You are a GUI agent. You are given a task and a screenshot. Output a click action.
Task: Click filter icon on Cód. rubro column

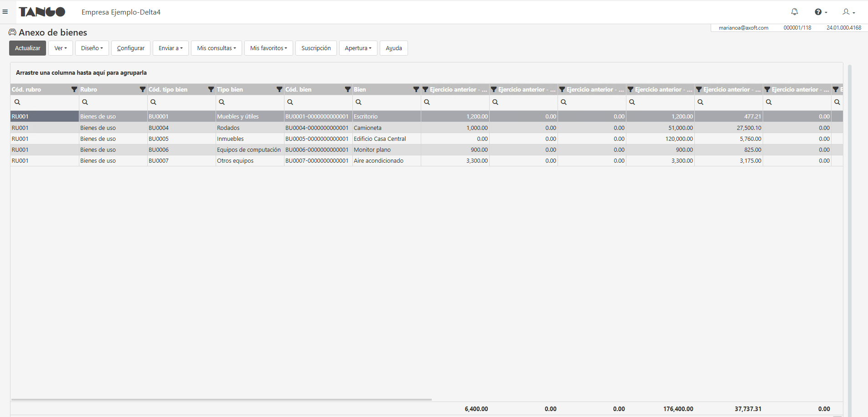pyautogui.click(x=74, y=89)
